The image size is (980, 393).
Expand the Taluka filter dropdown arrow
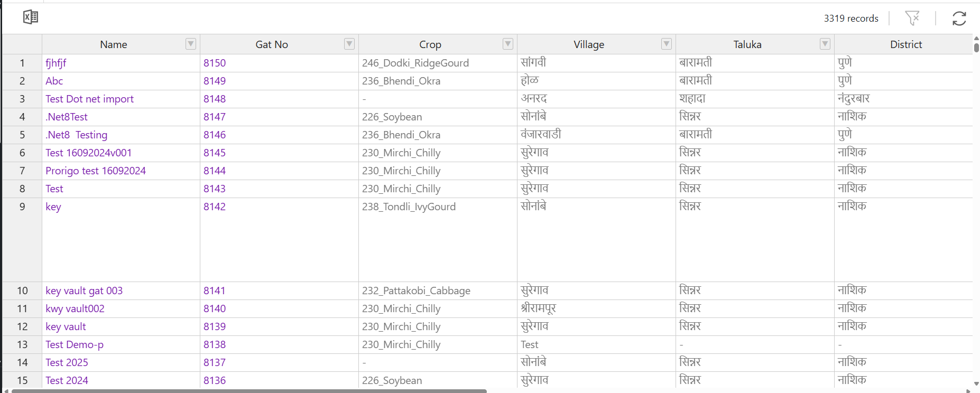click(x=824, y=44)
